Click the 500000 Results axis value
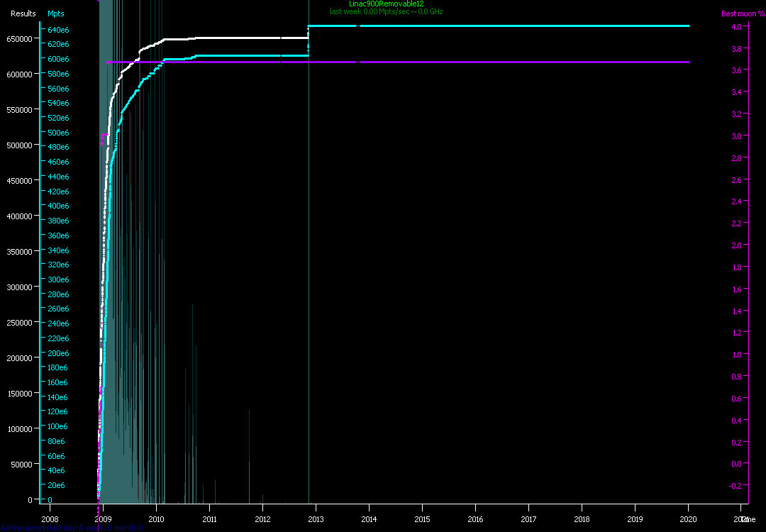 tap(20, 145)
